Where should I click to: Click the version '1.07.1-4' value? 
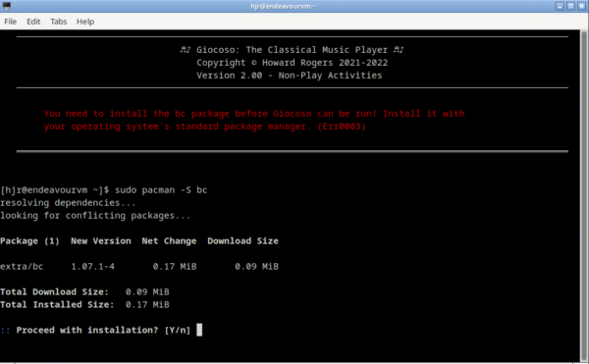tap(93, 267)
